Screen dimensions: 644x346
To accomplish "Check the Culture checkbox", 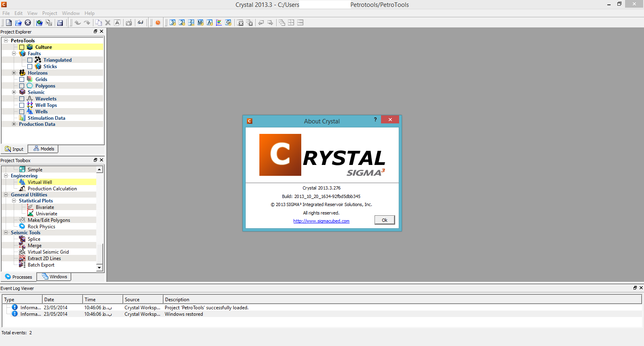I will [x=22, y=47].
